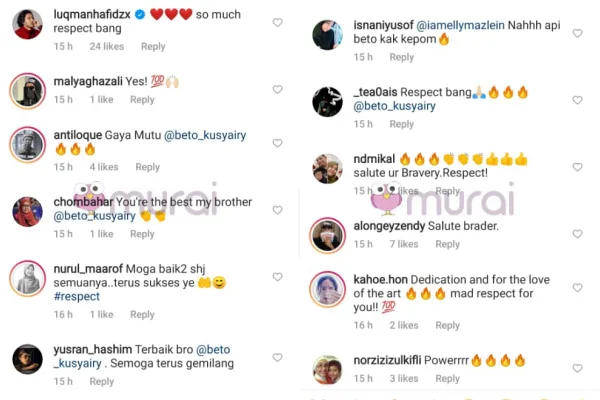The image size is (600, 400).
Task: View the 24 likes on luqmanhafidzx's comment
Action: point(107,47)
